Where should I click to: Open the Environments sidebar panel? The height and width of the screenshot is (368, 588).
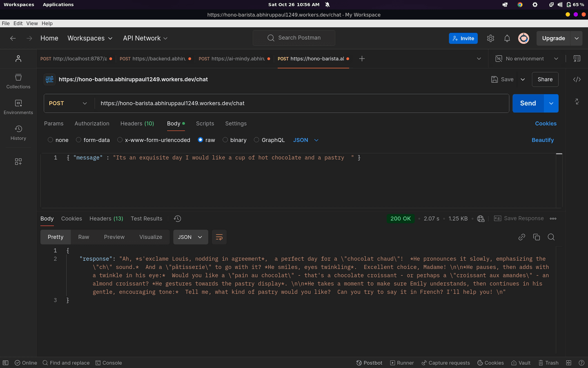(18, 107)
